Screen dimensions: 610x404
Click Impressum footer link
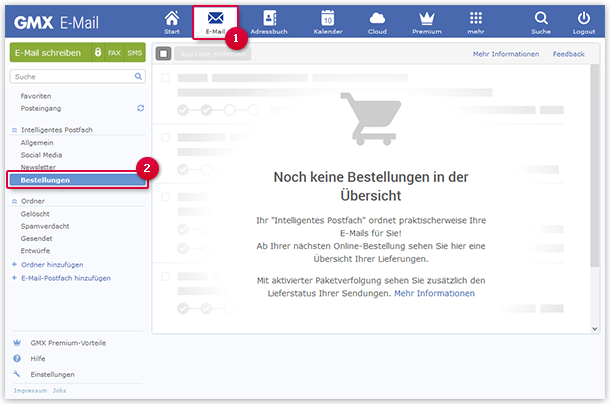(x=30, y=390)
